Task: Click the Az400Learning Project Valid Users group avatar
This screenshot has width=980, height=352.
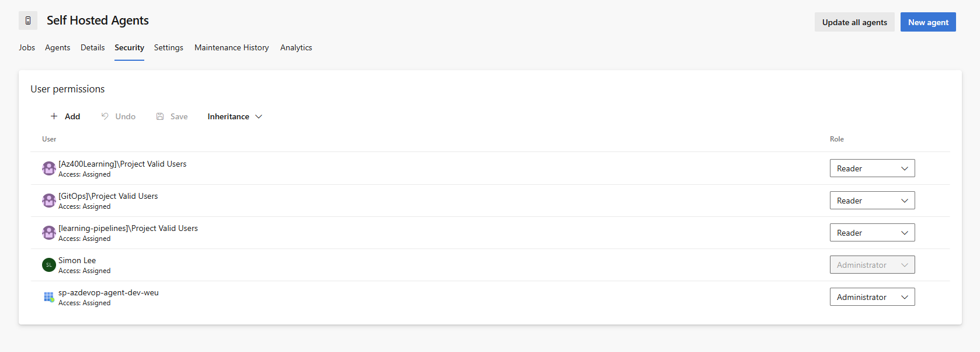Action: point(49,168)
